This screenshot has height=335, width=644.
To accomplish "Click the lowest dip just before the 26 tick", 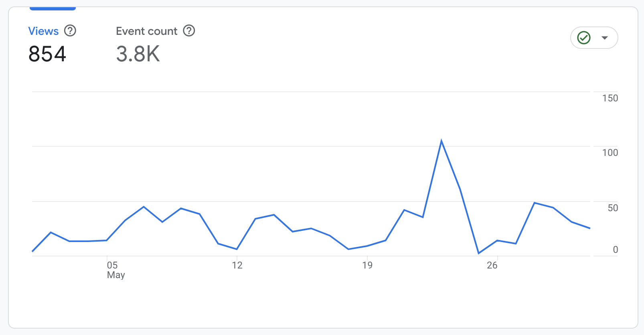I will [479, 253].
